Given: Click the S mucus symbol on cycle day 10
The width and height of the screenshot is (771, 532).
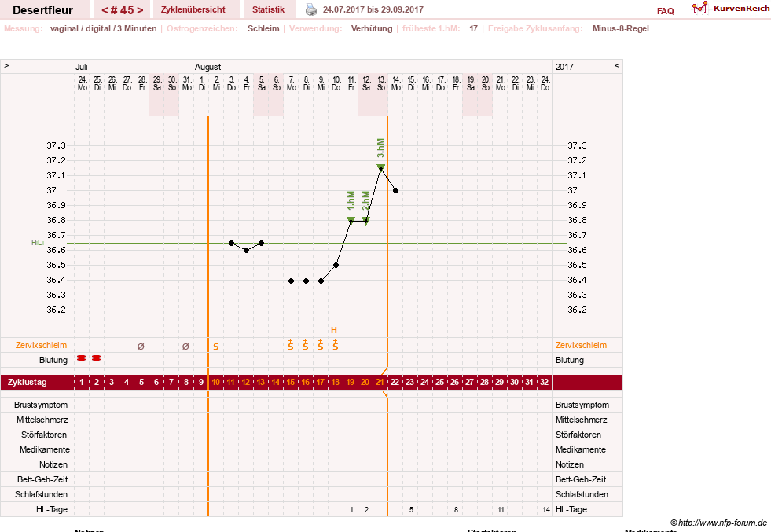Looking at the screenshot, I should [216, 347].
